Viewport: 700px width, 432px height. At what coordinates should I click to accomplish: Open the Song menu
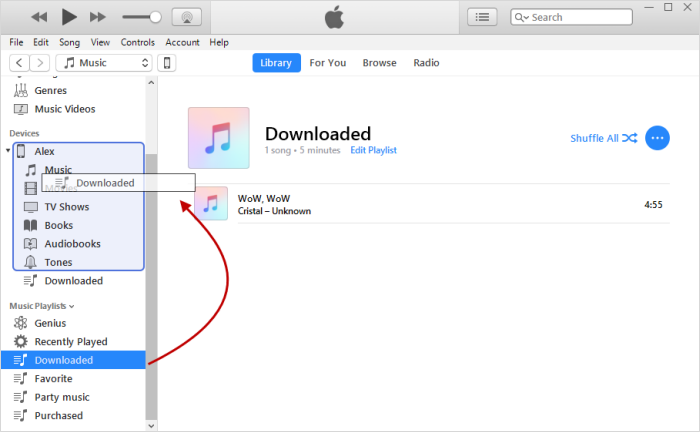70,42
